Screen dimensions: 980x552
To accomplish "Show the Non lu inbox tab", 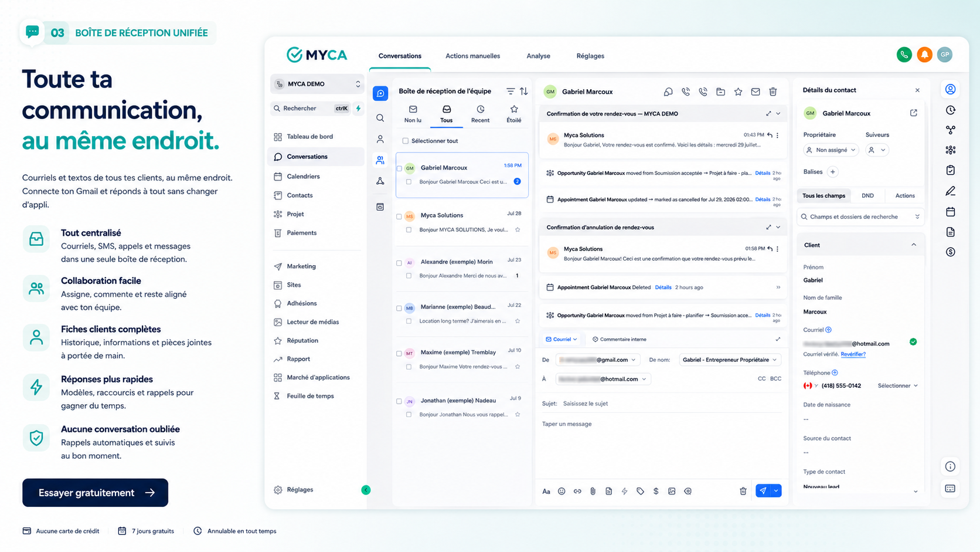I will click(413, 114).
